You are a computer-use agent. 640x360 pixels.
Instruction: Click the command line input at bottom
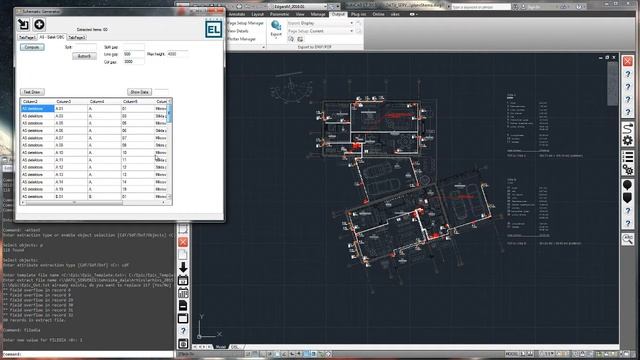coord(89,354)
